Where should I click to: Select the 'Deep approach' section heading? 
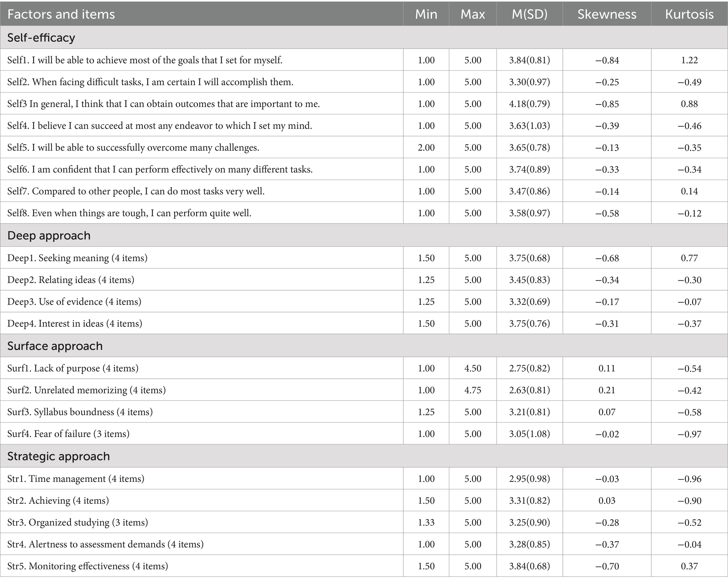click(x=49, y=235)
